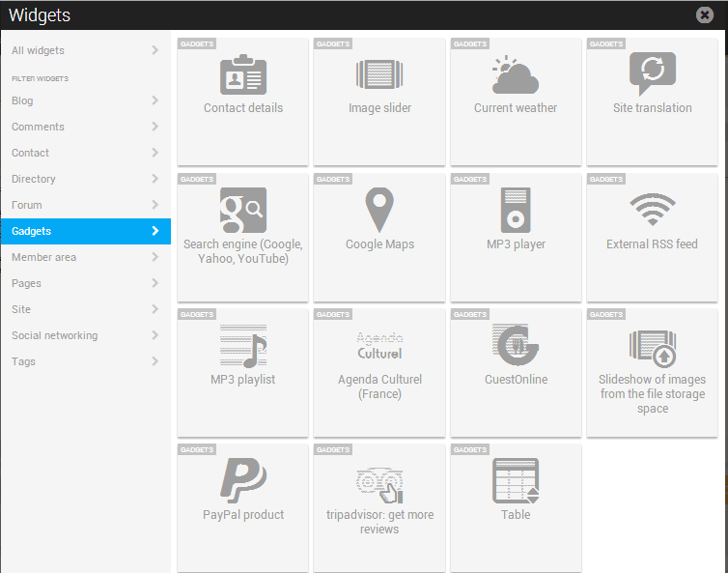Filter widgets by Directory
Viewport: 728px width, 573px height.
(x=85, y=179)
